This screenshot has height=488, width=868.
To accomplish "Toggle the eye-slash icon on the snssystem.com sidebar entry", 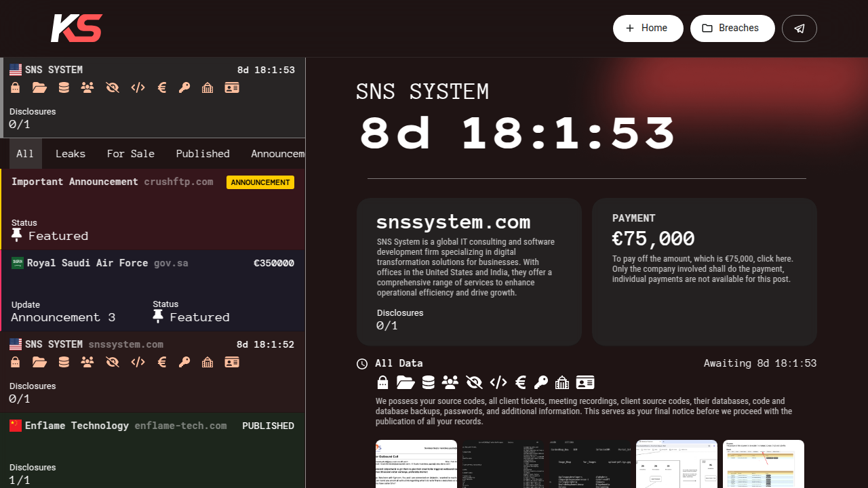I will [x=113, y=362].
